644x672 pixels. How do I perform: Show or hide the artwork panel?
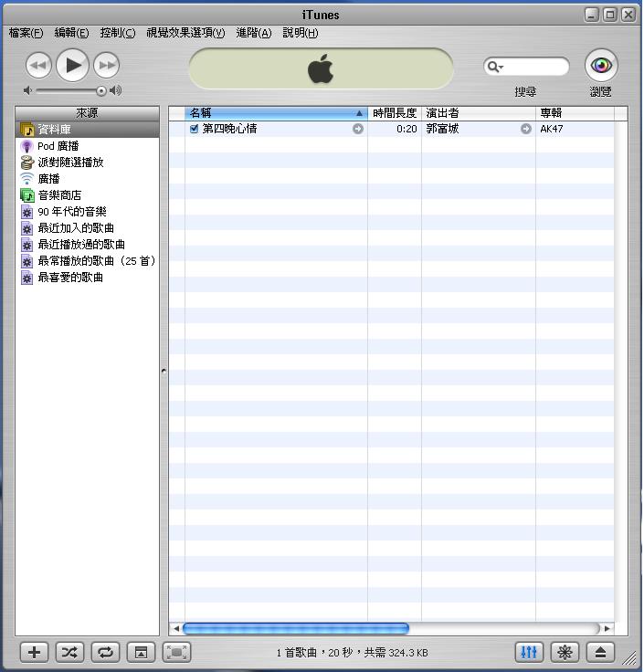point(141,652)
